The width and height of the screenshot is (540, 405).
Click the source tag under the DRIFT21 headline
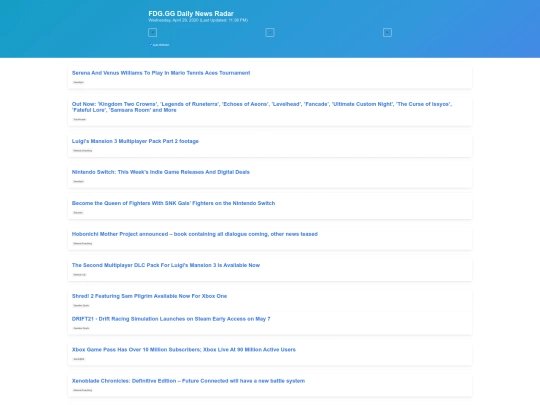point(81,328)
